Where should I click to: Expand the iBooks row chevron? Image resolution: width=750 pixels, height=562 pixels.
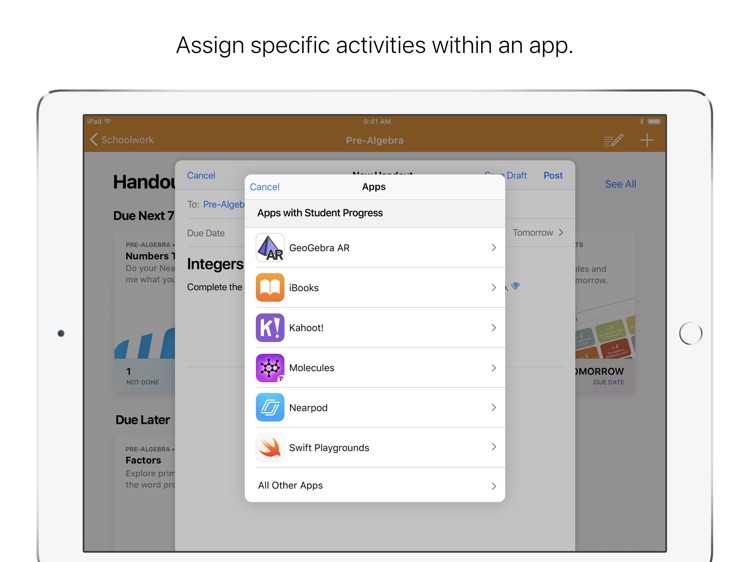click(494, 287)
